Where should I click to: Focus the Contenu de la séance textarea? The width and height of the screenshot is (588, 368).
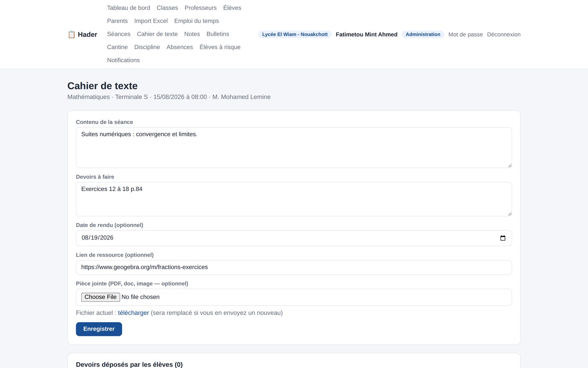(x=294, y=148)
